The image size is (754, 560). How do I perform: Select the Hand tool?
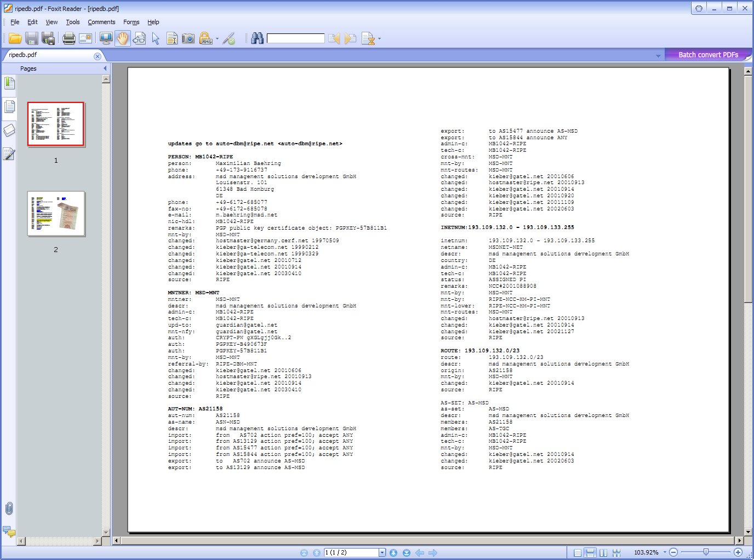click(x=122, y=38)
